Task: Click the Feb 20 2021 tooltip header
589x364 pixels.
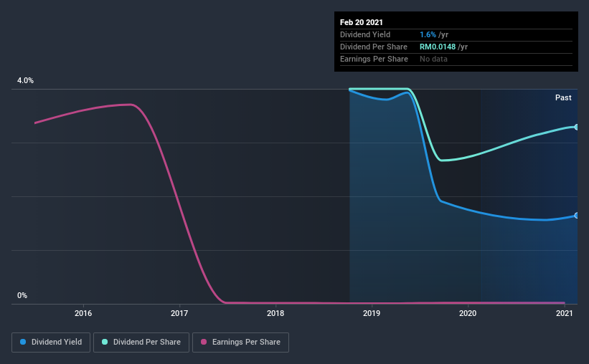Action: [362, 22]
